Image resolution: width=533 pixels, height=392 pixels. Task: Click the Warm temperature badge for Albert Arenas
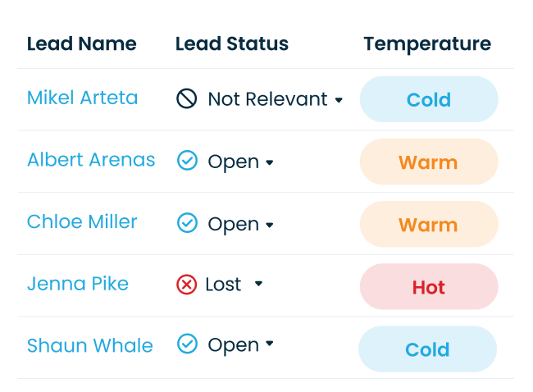pos(429,162)
